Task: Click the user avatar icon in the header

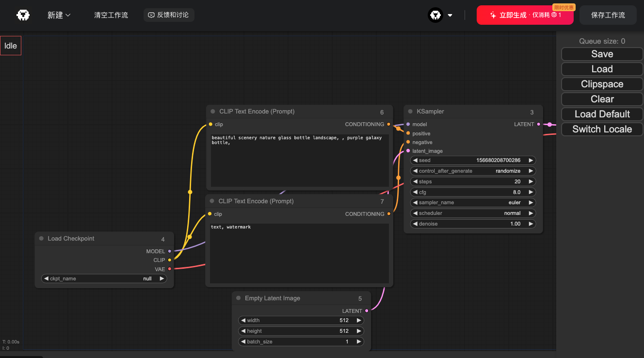Action: point(435,15)
